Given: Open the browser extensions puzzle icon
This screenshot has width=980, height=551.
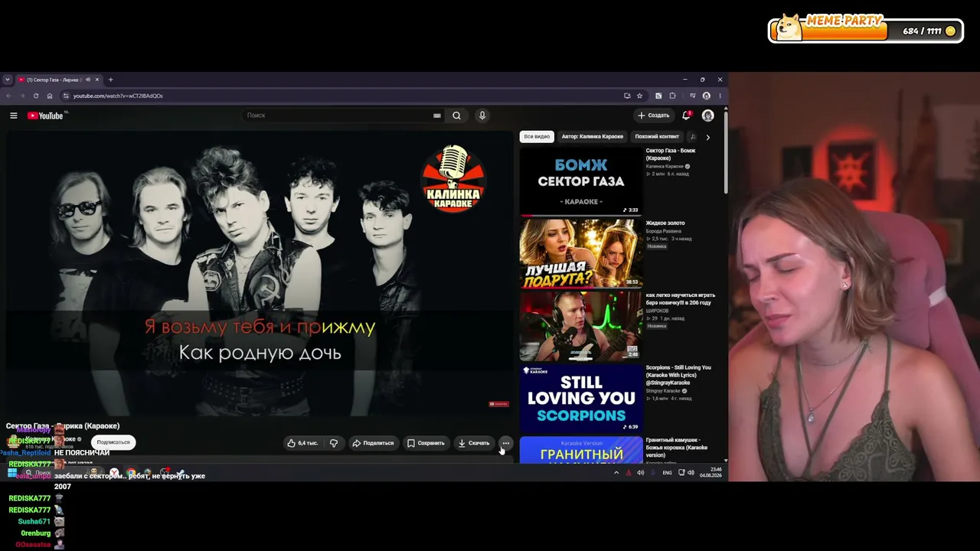Looking at the screenshot, I should point(672,96).
